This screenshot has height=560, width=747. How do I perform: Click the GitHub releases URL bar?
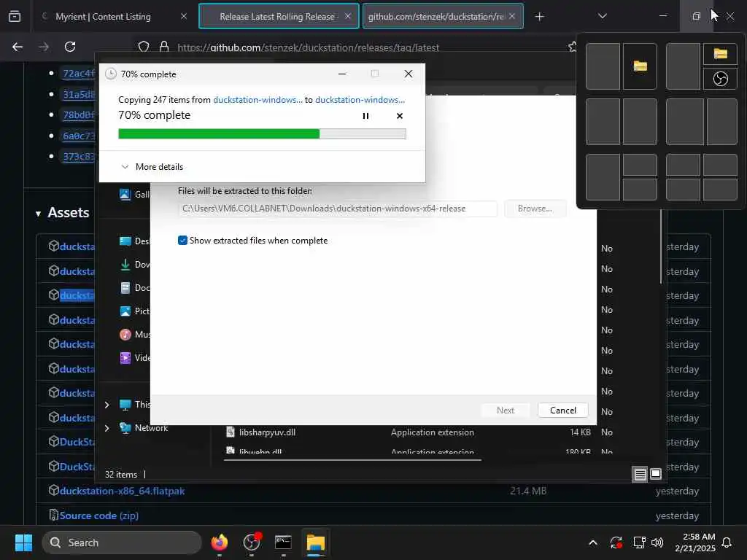pyautogui.click(x=308, y=47)
